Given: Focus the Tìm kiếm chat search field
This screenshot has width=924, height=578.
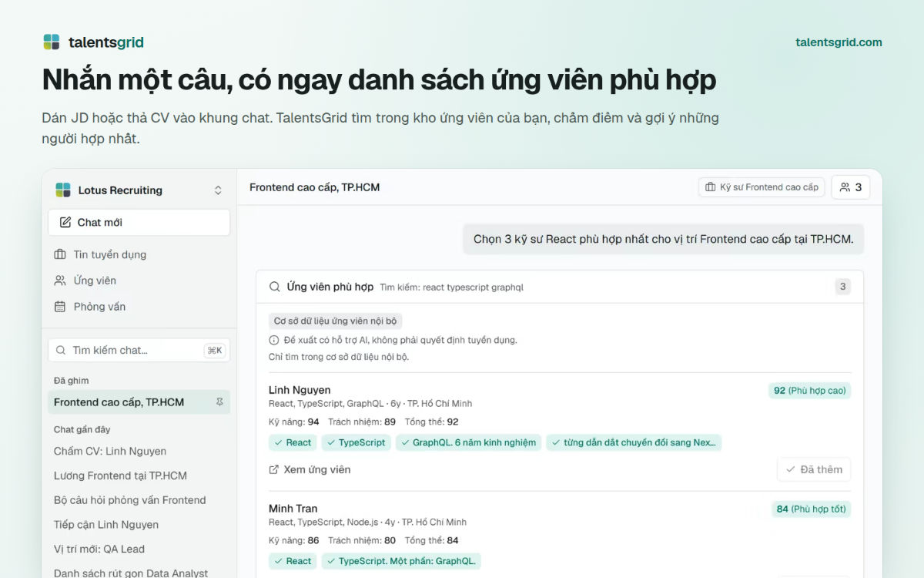Looking at the screenshot, I should 139,350.
